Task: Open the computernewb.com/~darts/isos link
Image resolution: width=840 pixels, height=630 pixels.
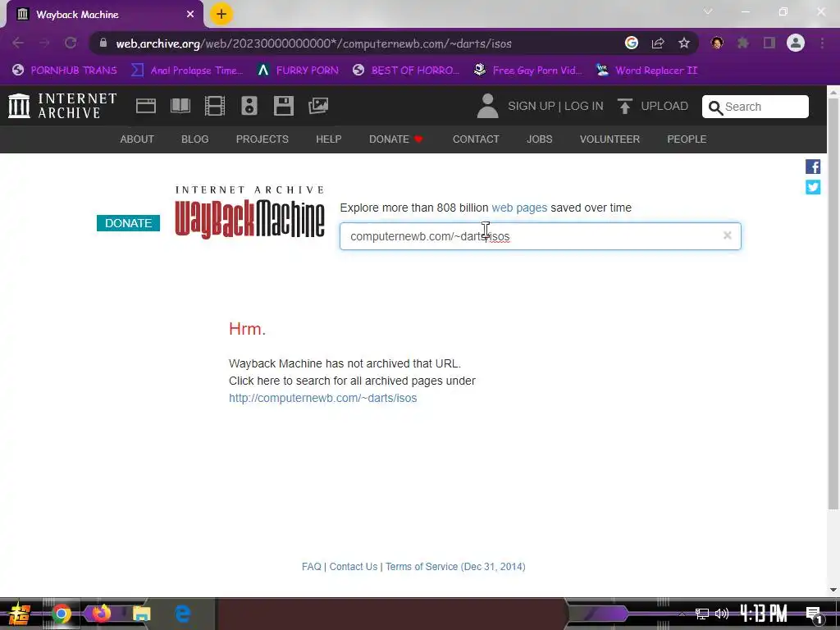Action: point(322,398)
